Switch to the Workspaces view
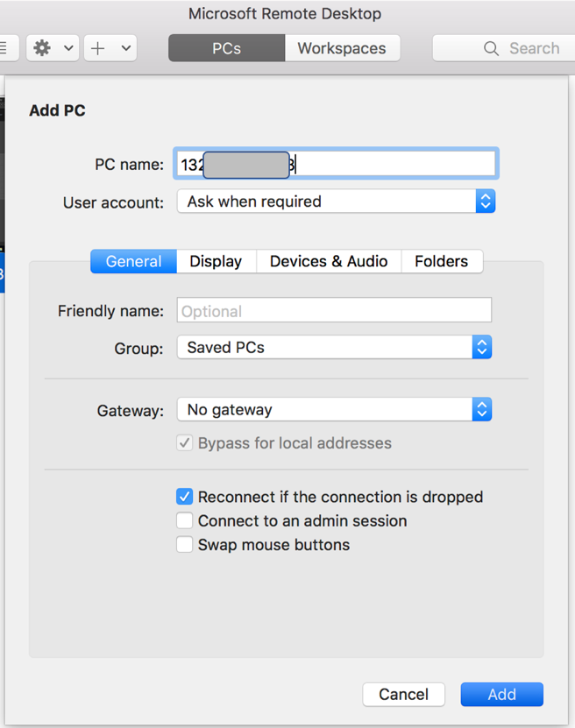The height and width of the screenshot is (728, 575). (x=342, y=47)
